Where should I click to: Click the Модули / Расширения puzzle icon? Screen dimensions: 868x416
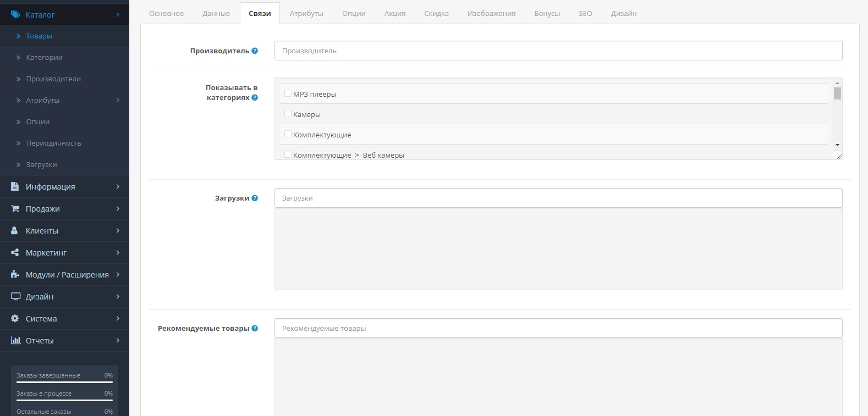15,275
